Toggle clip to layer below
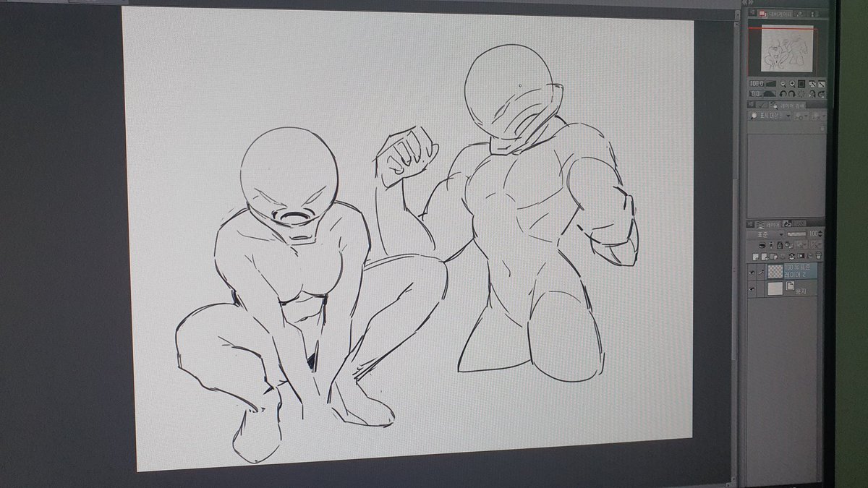868x488 pixels. [762, 245]
